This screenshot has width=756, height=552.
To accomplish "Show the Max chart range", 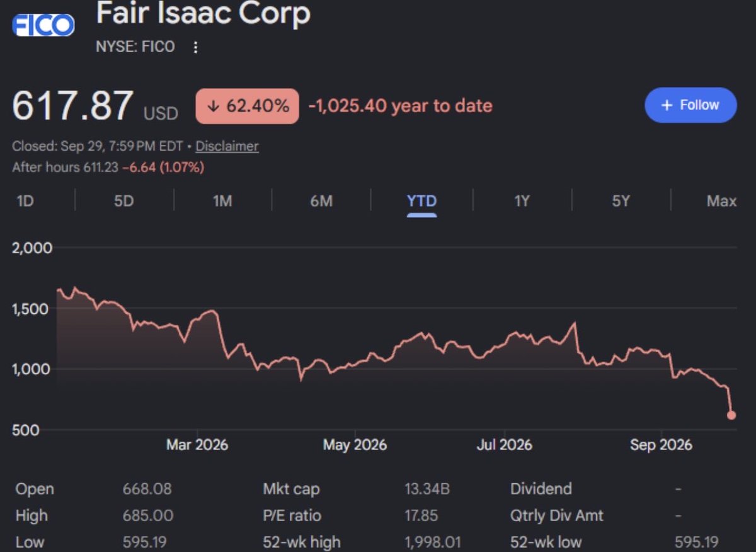I will coord(721,201).
